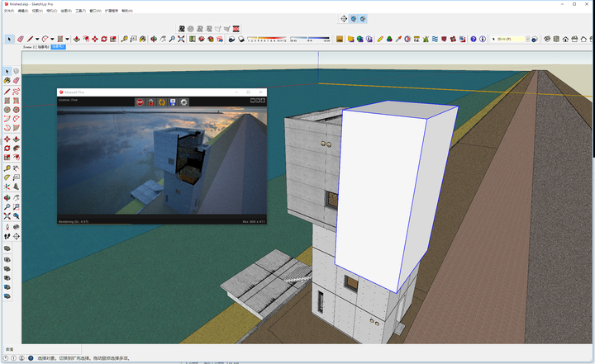Screen dimensions: 595x364
Task: Expand the arc tool dropdown arrow
Action: [53, 39]
